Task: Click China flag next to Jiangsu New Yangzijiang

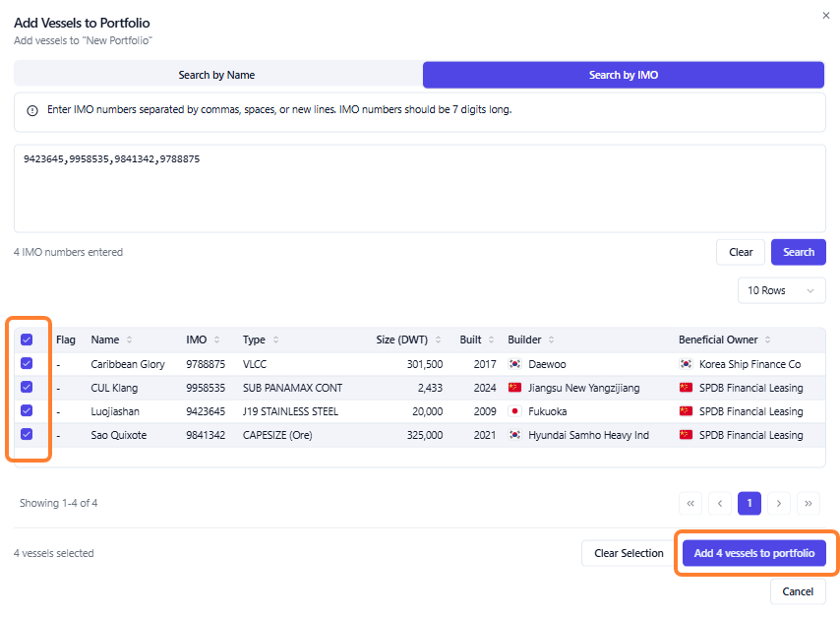Action: pyautogui.click(x=514, y=388)
